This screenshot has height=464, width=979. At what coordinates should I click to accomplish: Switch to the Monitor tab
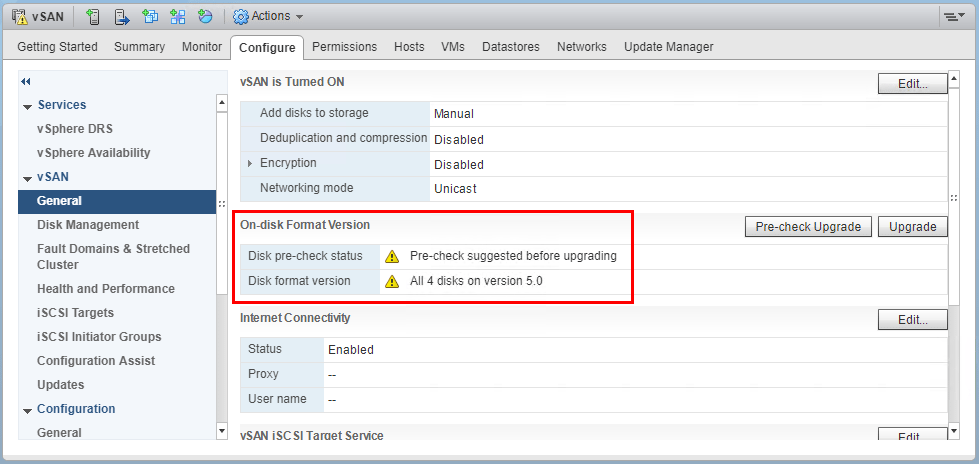[x=202, y=47]
